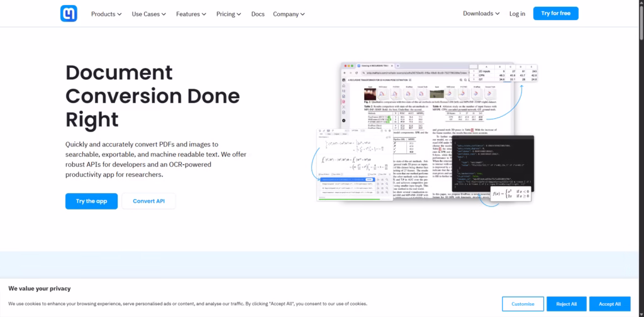Go to the Docs page
This screenshot has width=644, height=317.
pyautogui.click(x=258, y=14)
